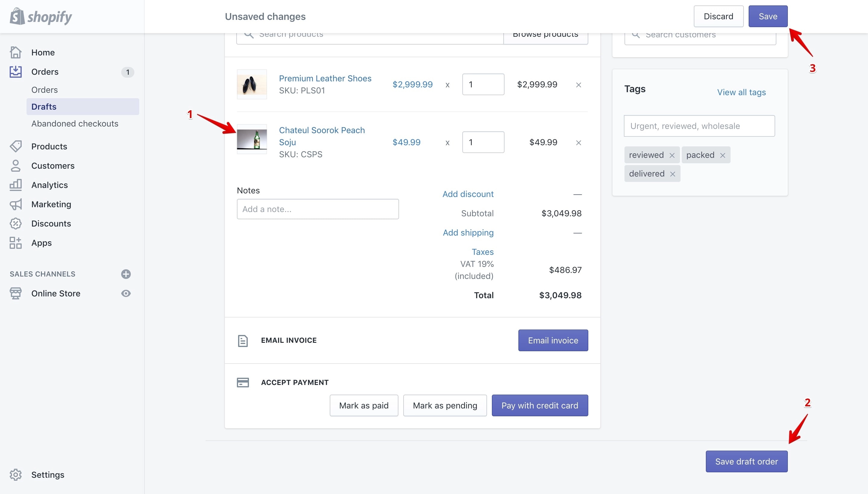Edit the $2,999.99 unit price link
Screen dimensions: 868x494
click(x=412, y=84)
